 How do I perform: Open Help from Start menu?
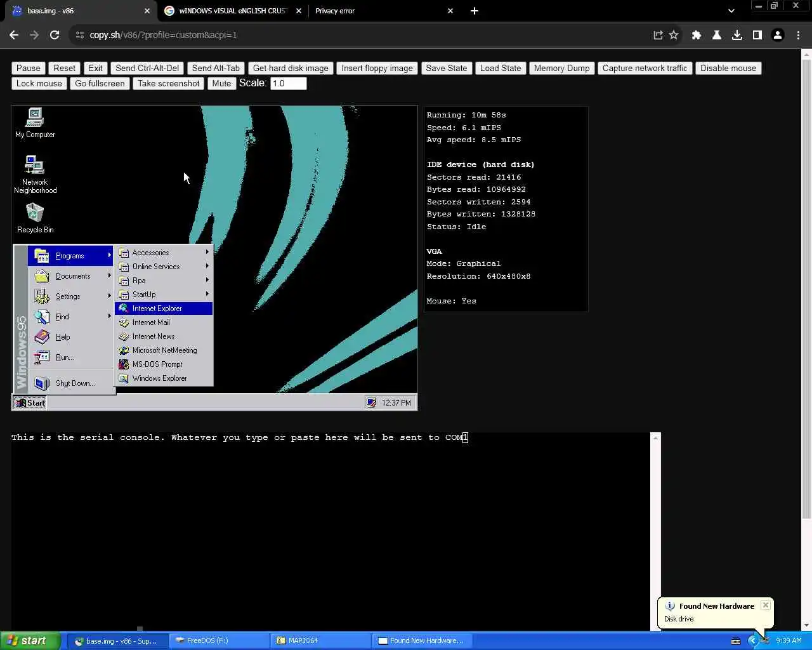(70, 337)
